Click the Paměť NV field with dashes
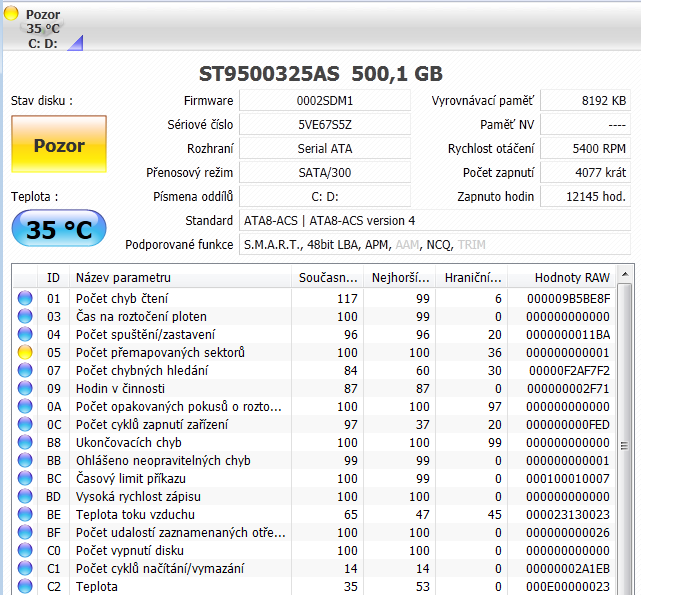This screenshot has width=697, height=595. (585, 124)
